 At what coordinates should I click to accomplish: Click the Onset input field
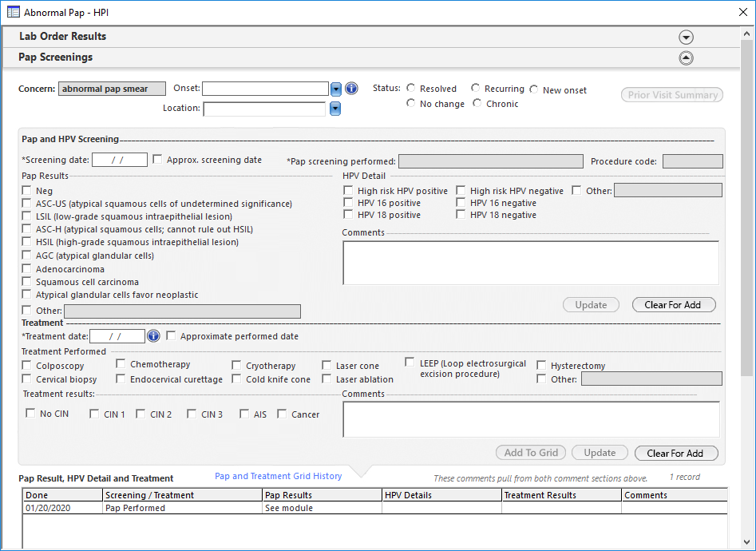point(266,89)
